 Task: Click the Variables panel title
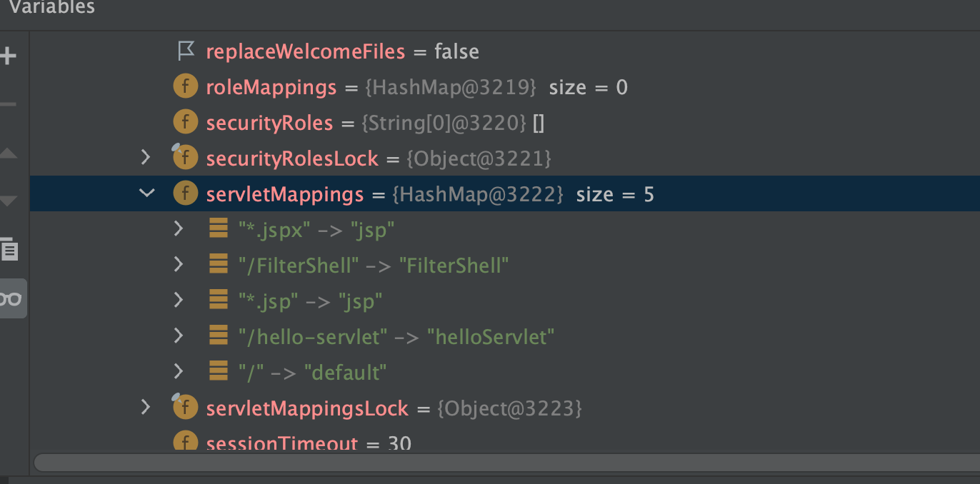pyautogui.click(x=51, y=8)
